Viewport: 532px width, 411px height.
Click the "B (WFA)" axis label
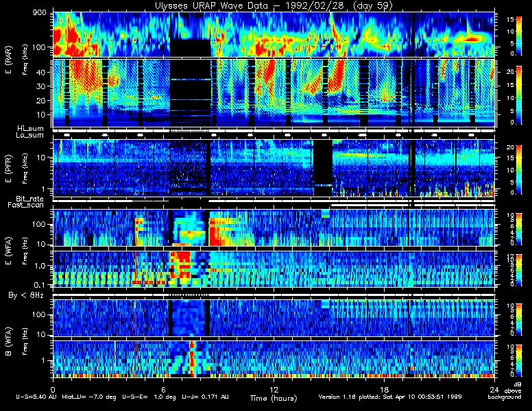[8, 342]
